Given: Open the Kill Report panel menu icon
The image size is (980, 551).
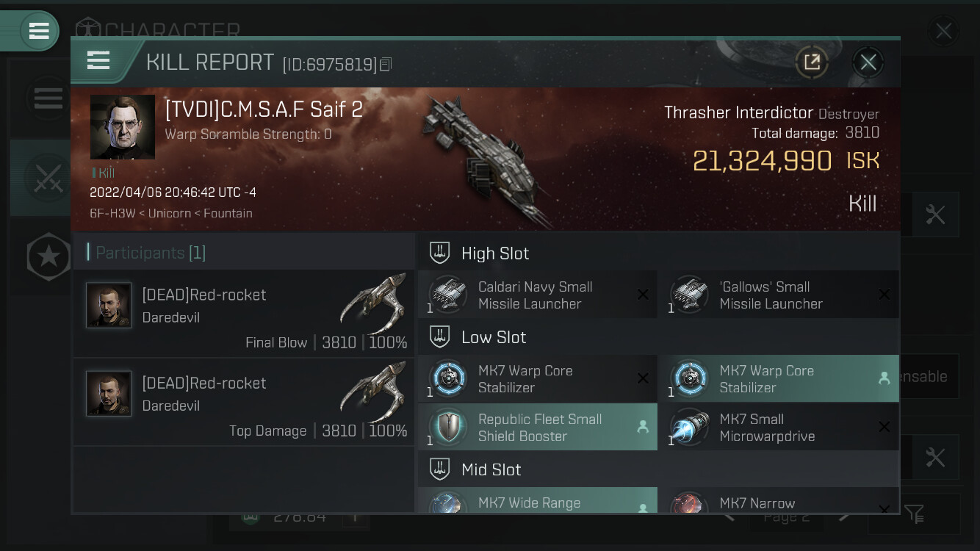Looking at the screenshot, I should 98,60.
